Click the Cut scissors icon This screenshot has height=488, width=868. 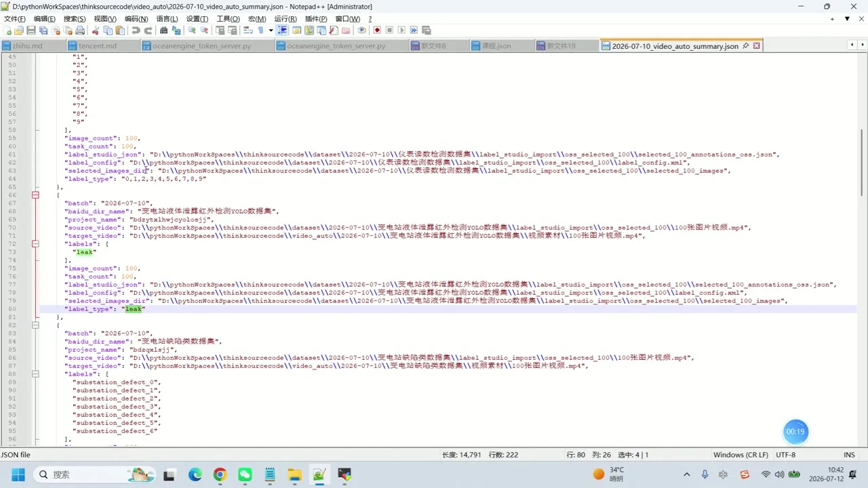[95, 30]
